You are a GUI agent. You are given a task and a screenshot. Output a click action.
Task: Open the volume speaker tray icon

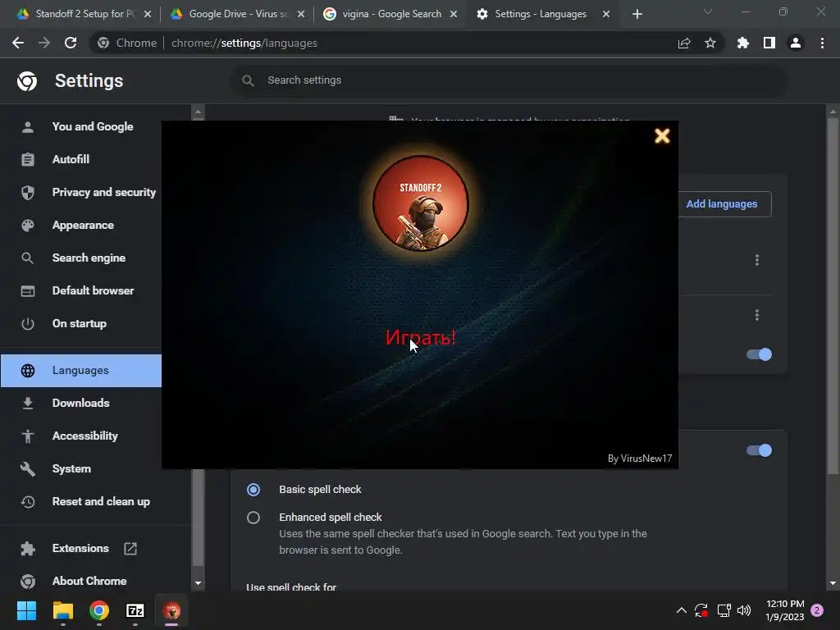[x=744, y=610]
